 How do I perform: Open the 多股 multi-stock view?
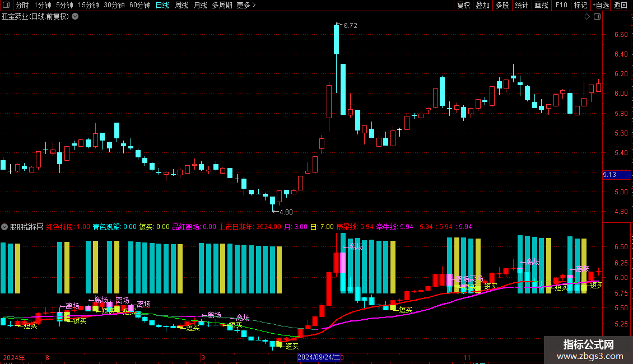[502, 5]
